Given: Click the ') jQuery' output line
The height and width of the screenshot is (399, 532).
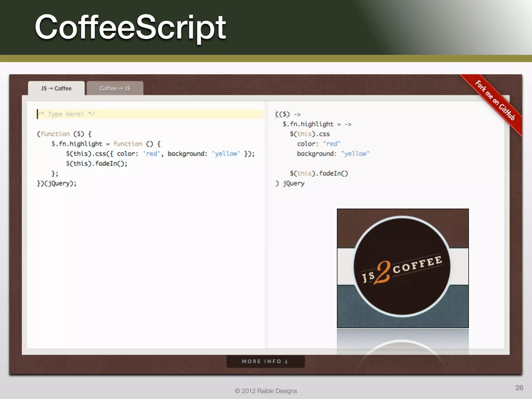Looking at the screenshot, I should [290, 183].
